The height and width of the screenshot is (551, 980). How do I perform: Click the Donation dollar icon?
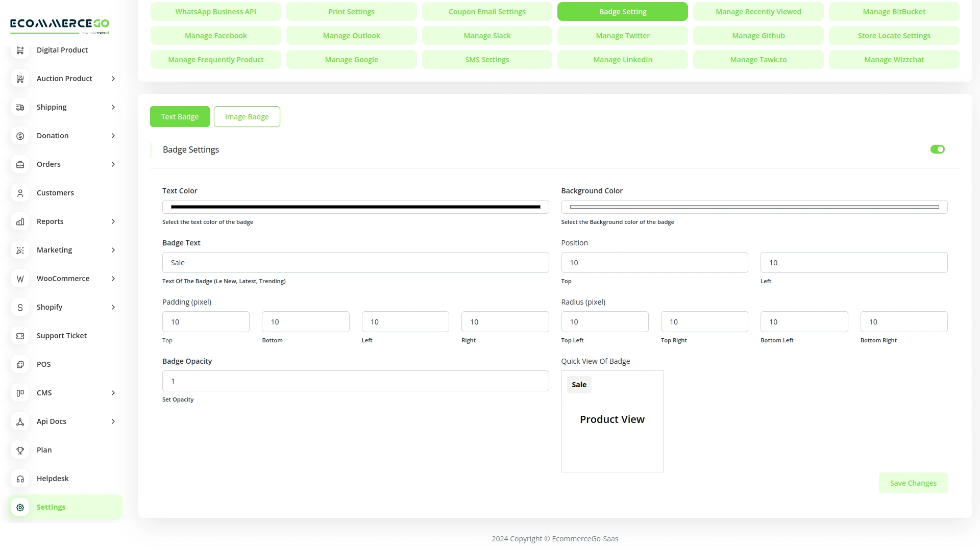[20, 136]
